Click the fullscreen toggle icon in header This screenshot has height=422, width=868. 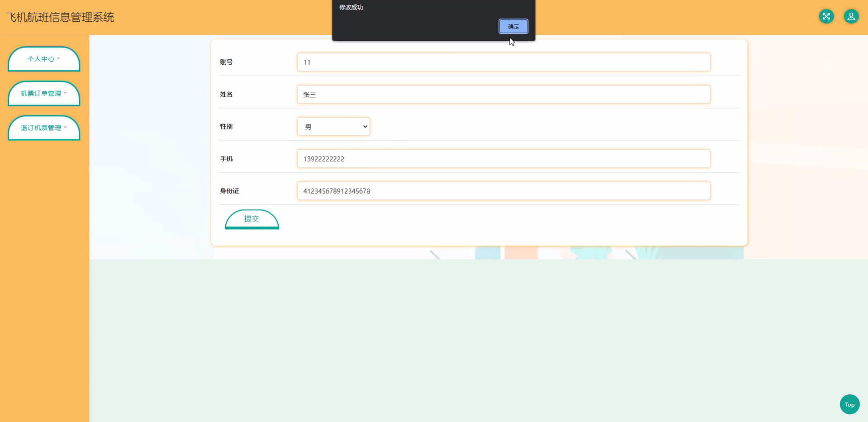[x=826, y=17]
